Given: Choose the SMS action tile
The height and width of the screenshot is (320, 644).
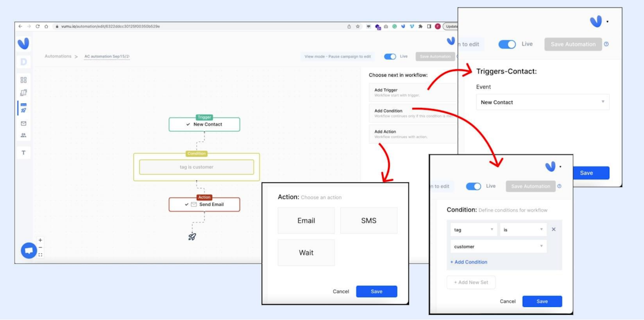Looking at the screenshot, I should 369,221.
